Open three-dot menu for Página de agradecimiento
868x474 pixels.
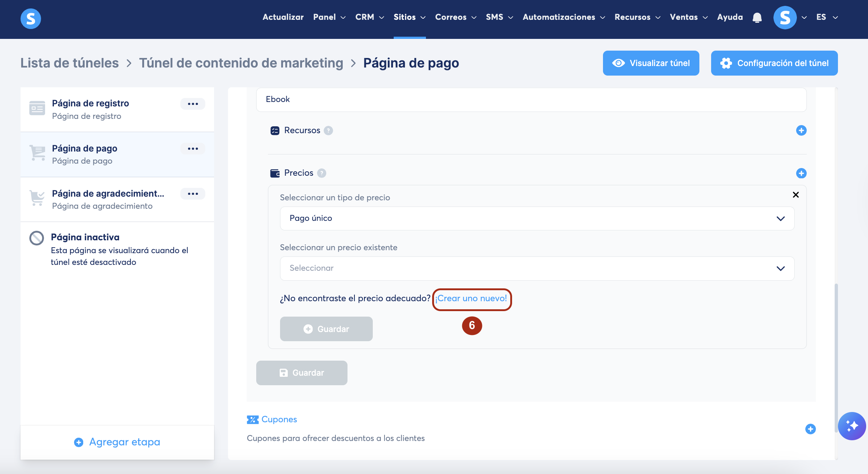pos(193,194)
